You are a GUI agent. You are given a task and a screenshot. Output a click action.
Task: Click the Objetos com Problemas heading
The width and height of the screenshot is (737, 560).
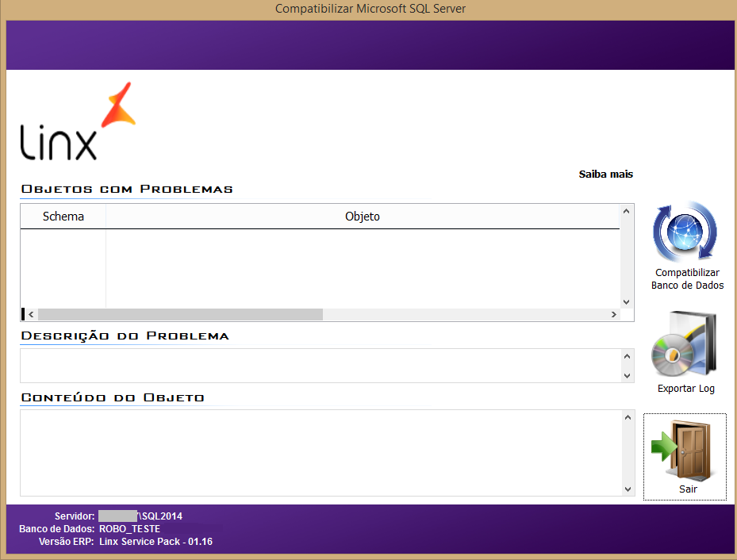127,190
